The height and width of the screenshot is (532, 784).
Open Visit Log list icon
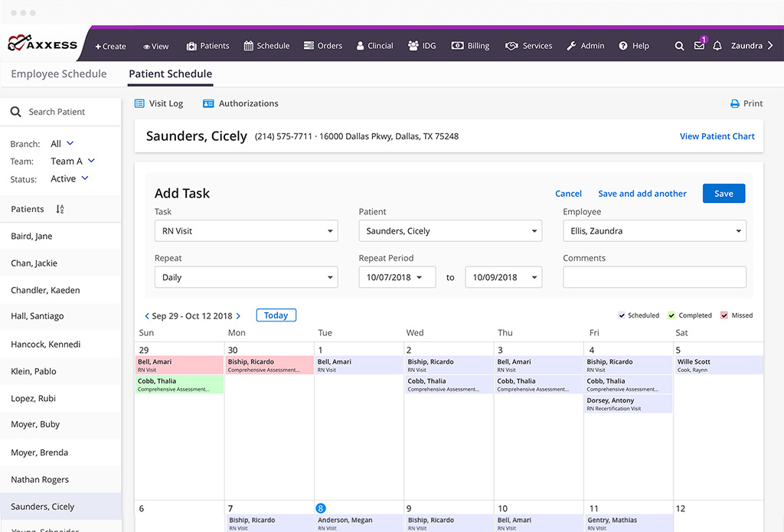pyautogui.click(x=139, y=103)
